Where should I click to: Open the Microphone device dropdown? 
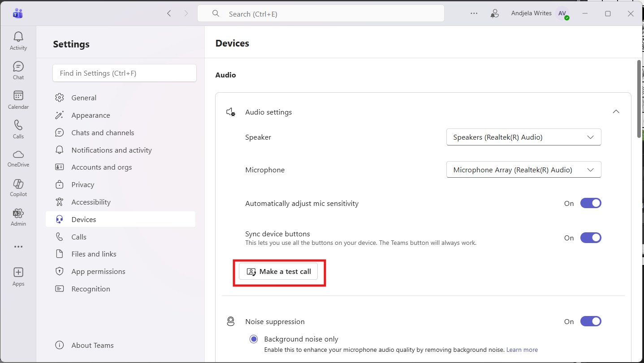(523, 170)
